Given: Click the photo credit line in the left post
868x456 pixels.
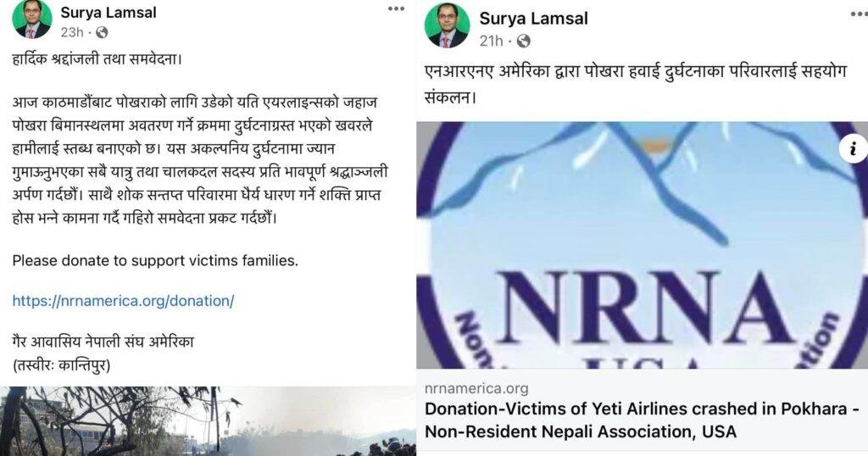Looking at the screenshot, I should (61, 366).
